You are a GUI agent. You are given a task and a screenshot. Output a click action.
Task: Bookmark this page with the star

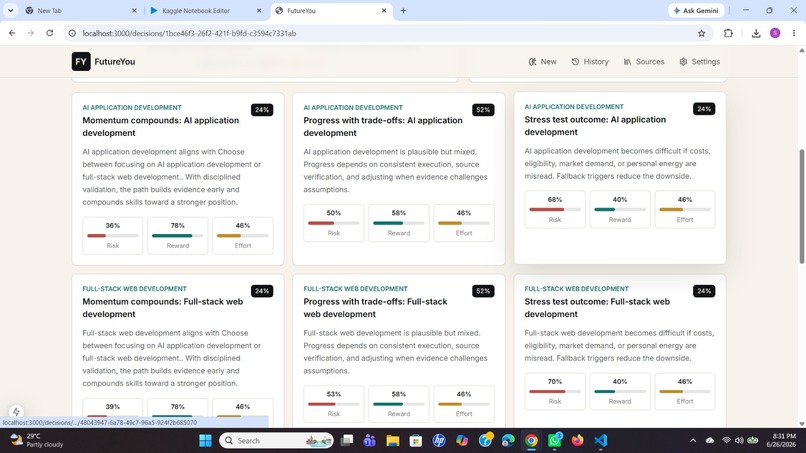(701, 33)
